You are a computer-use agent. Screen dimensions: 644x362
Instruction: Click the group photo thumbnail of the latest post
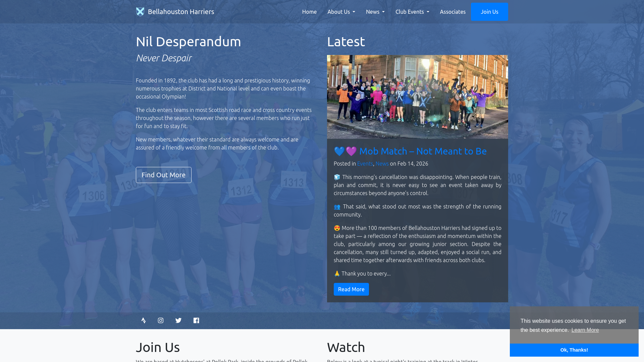(x=418, y=97)
